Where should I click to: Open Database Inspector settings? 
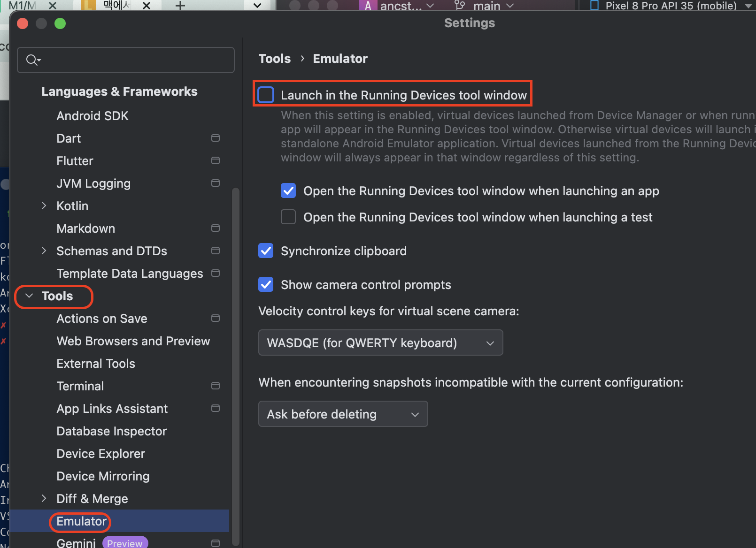point(111,431)
